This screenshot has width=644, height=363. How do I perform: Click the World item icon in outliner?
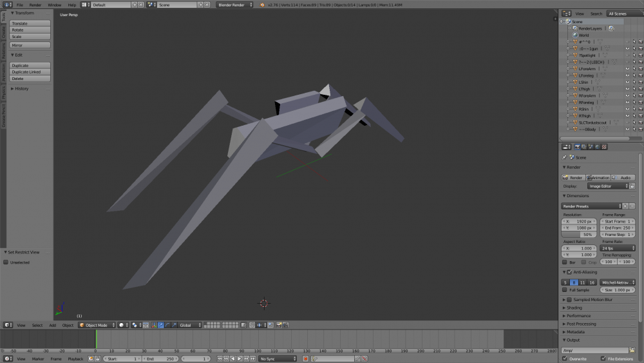(575, 35)
